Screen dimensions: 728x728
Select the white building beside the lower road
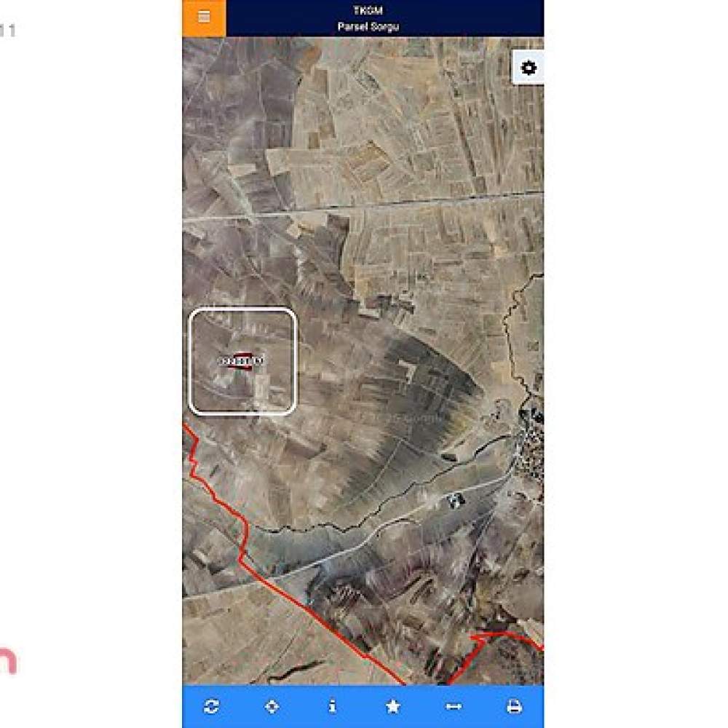tap(456, 501)
